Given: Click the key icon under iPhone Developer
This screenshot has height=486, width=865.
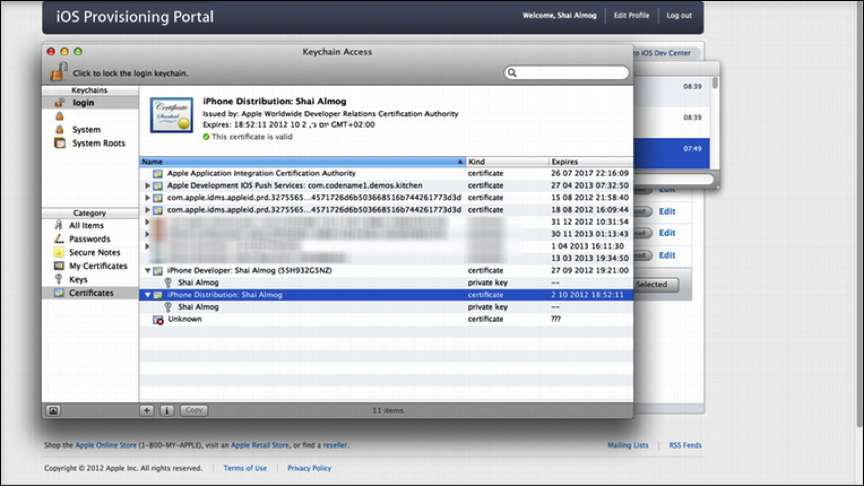Looking at the screenshot, I should pyautogui.click(x=168, y=283).
